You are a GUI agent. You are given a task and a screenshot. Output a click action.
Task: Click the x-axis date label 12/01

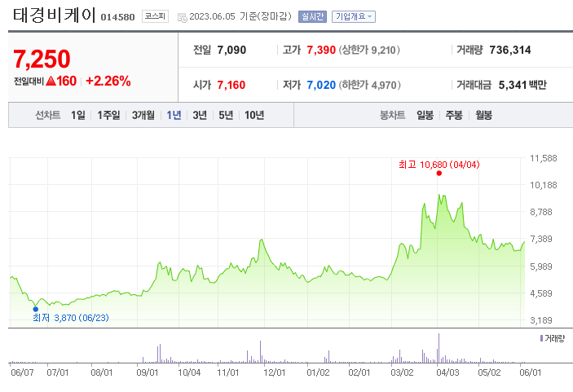[x=274, y=372]
